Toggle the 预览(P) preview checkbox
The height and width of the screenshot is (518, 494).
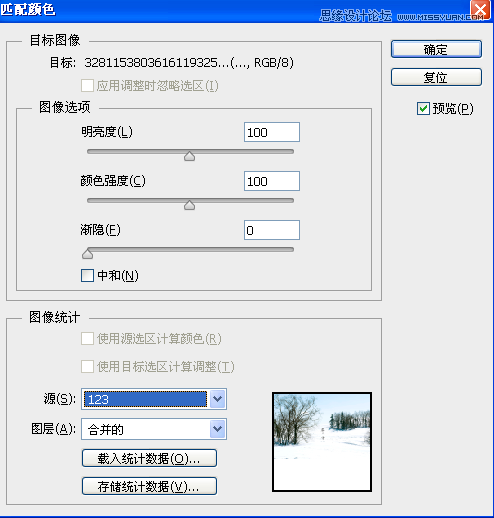423,109
